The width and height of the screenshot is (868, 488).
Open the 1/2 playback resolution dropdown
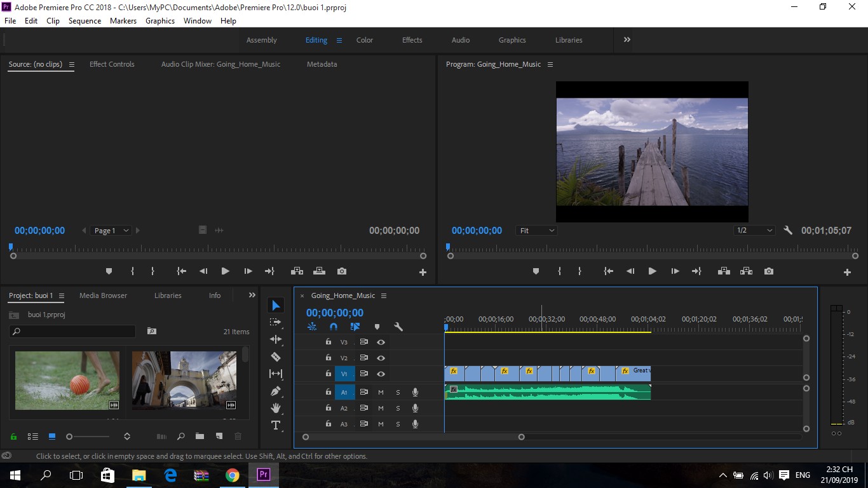click(x=754, y=231)
